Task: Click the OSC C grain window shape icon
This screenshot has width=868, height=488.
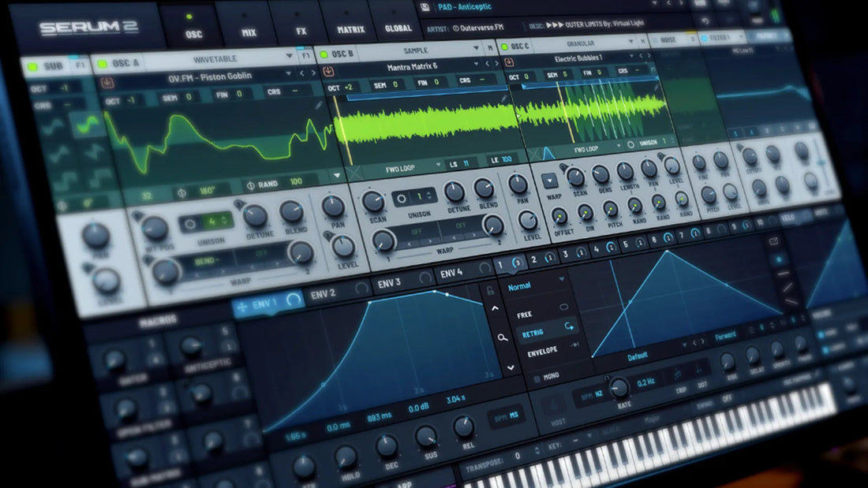Action: (x=548, y=153)
